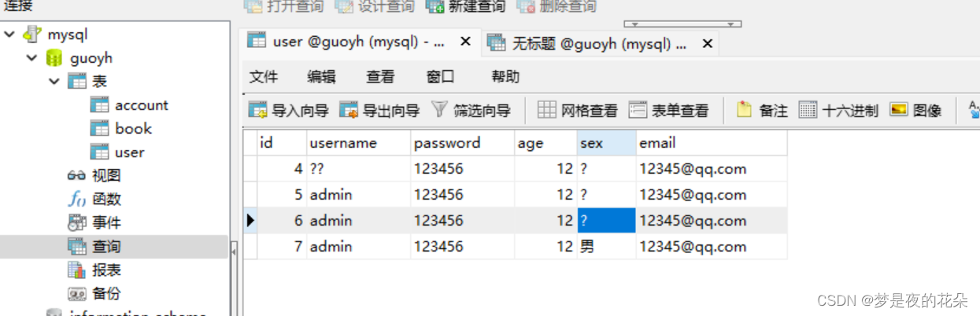Select username cell '??' in row 4
Screen dimensions: 980x316
point(359,168)
